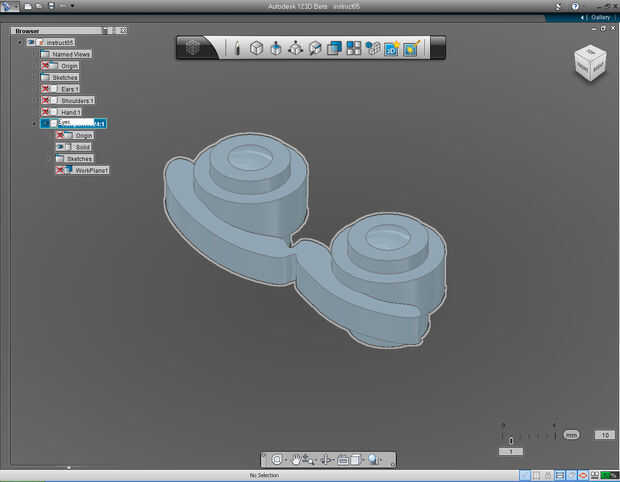Click the Look At tool icon
The image size is (620, 482).
[326, 459]
